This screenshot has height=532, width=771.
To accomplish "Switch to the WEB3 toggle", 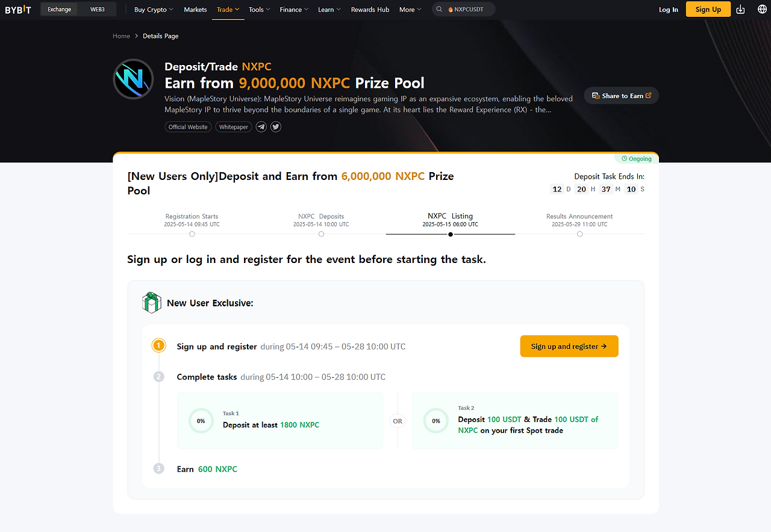I will click(98, 10).
